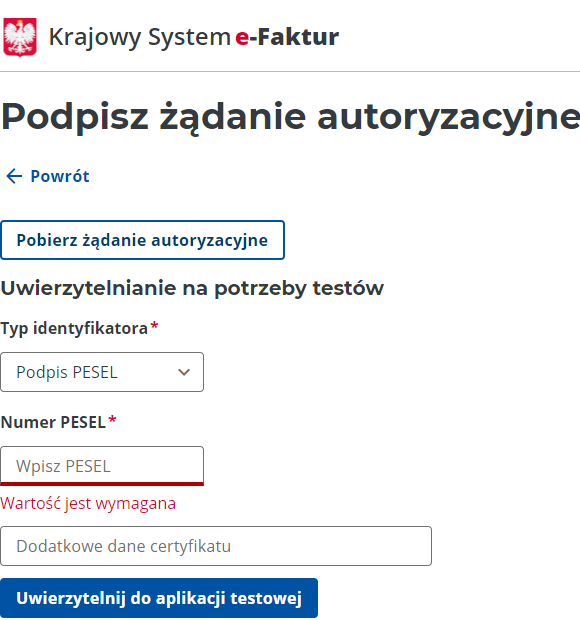This screenshot has height=620, width=580.
Task: Expand the Typ identyfikatora combo box
Action: (x=102, y=372)
